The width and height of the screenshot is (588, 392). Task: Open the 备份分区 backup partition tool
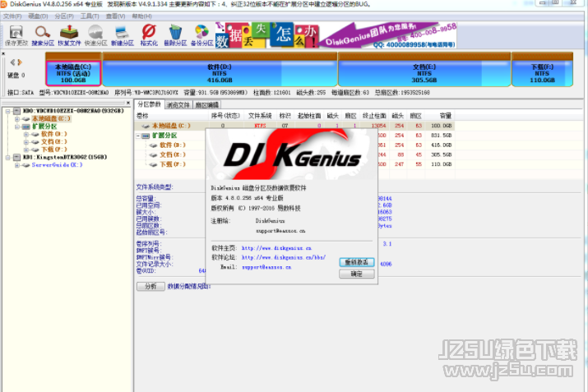coord(201,35)
